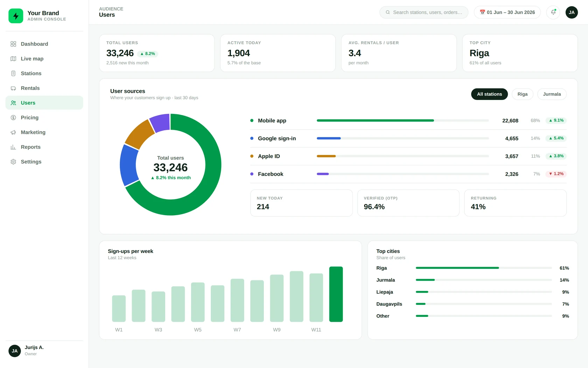The image size is (588, 368).
Task: Click the Daugavpils city row label
Action: click(x=389, y=304)
